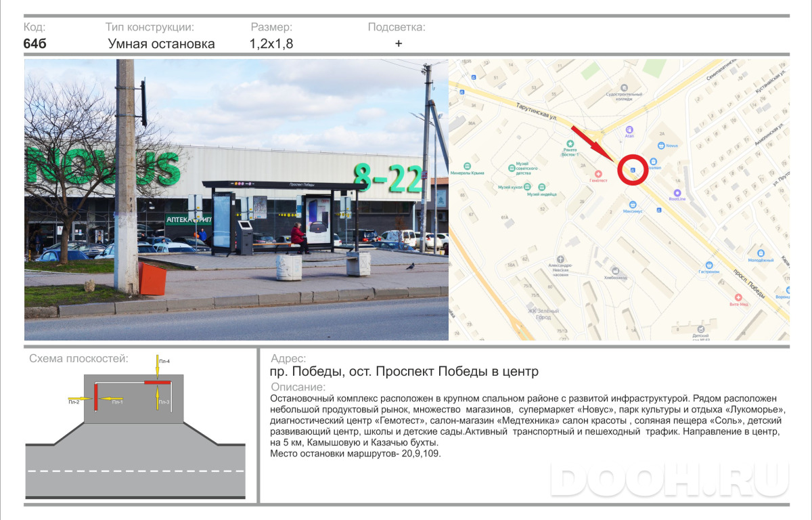This screenshot has width=812, height=520.
Task: Click the plus sign under Подсветка
Action: click(399, 43)
